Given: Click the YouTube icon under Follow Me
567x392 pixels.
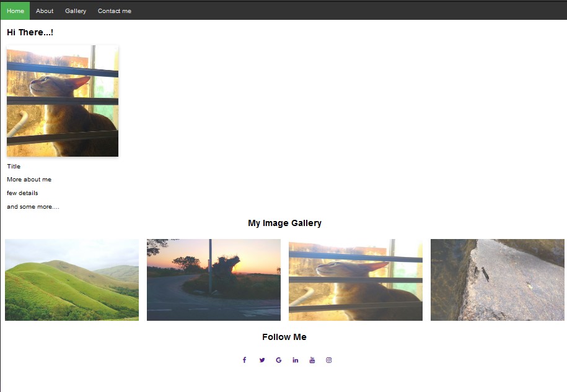Looking at the screenshot, I should tap(312, 360).
